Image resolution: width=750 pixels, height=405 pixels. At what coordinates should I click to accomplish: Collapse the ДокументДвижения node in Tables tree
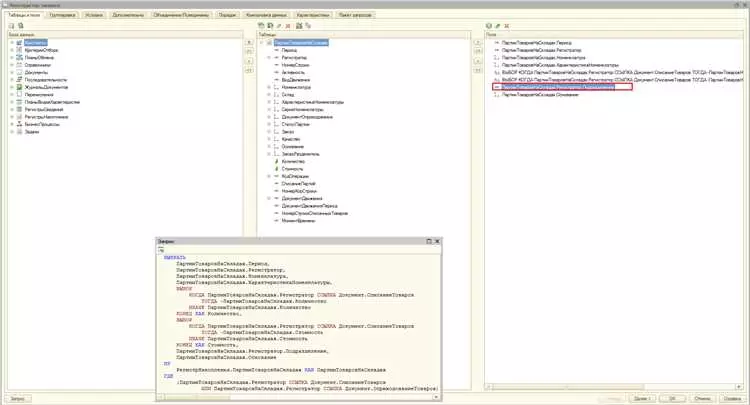point(269,198)
